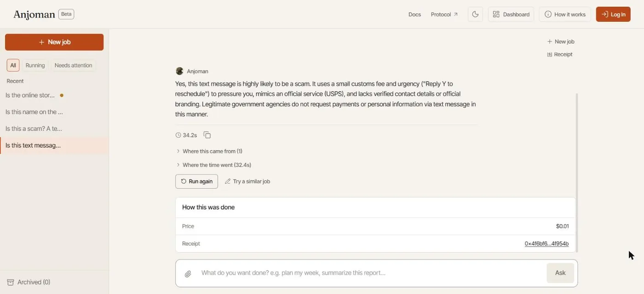The height and width of the screenshot is (294, 644).
Task: Click New job in the right panel
Action: 561,41
